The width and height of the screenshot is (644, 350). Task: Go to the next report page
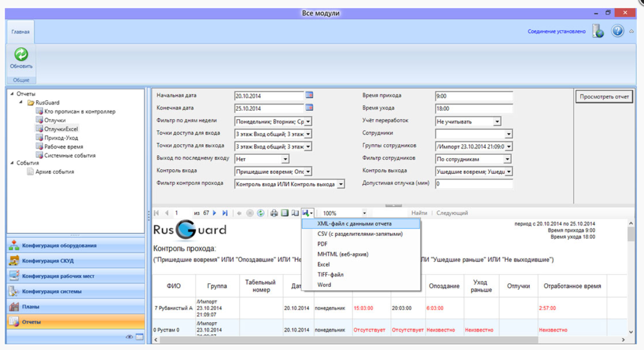[x=215, y=213]
